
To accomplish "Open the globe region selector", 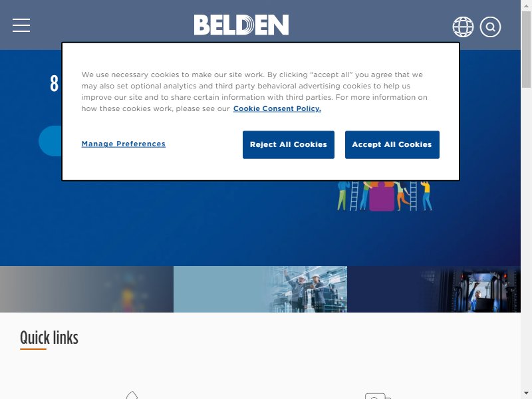I will (463, 27).
